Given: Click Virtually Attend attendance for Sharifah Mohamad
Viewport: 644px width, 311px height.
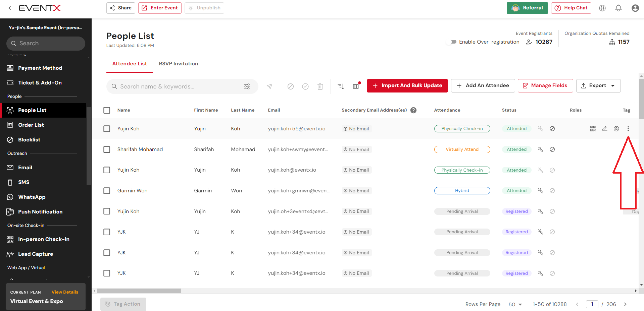Looking at the screenshot, I should pos(462,149).
